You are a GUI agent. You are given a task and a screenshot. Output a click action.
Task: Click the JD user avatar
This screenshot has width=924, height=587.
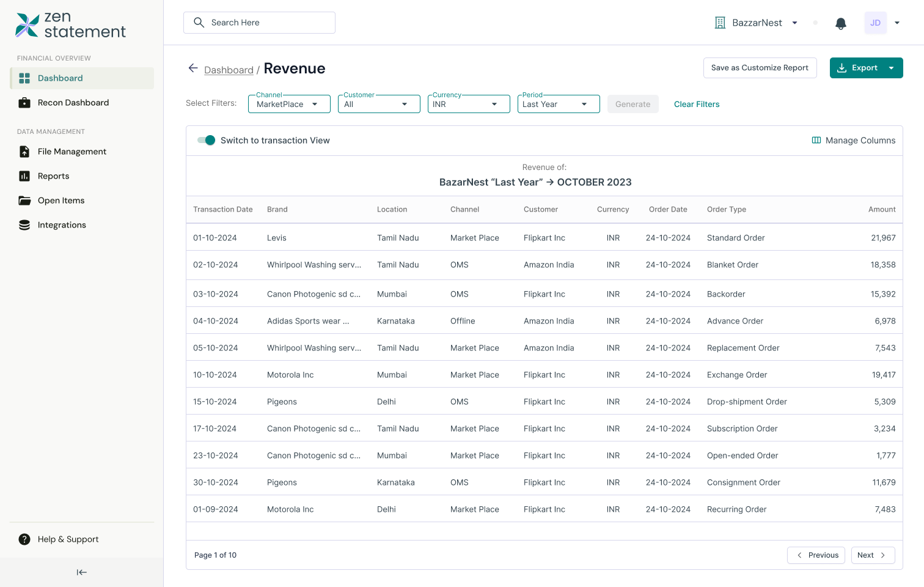click(875, 23)
